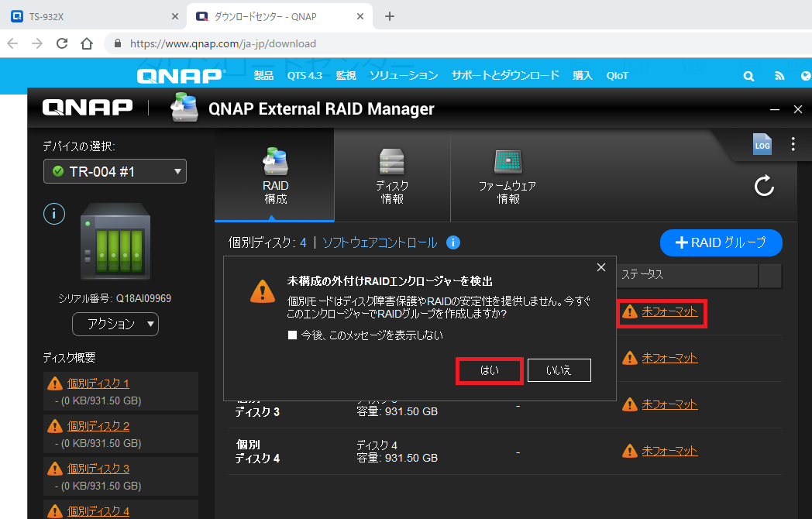Viewport: 812px width, 519px height.
Task: Click the info icon beside ソフトウェアコントロール
Action: point(453,242)
